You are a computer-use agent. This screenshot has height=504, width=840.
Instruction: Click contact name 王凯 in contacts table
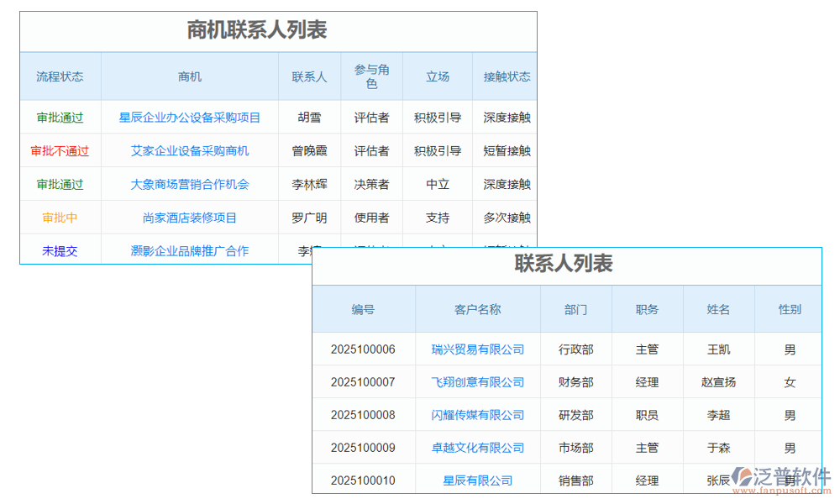point(718,349)
